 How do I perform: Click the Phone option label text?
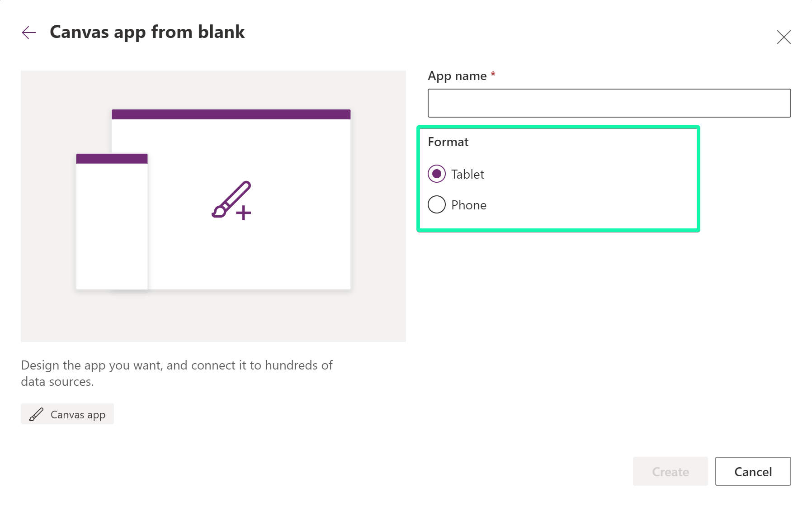(x=469, y=205)
